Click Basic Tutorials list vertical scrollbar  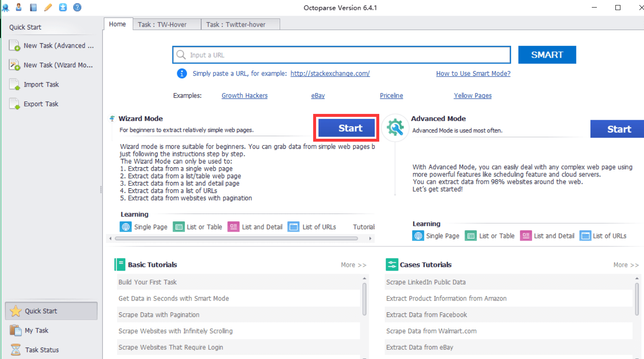click(365, 299)
